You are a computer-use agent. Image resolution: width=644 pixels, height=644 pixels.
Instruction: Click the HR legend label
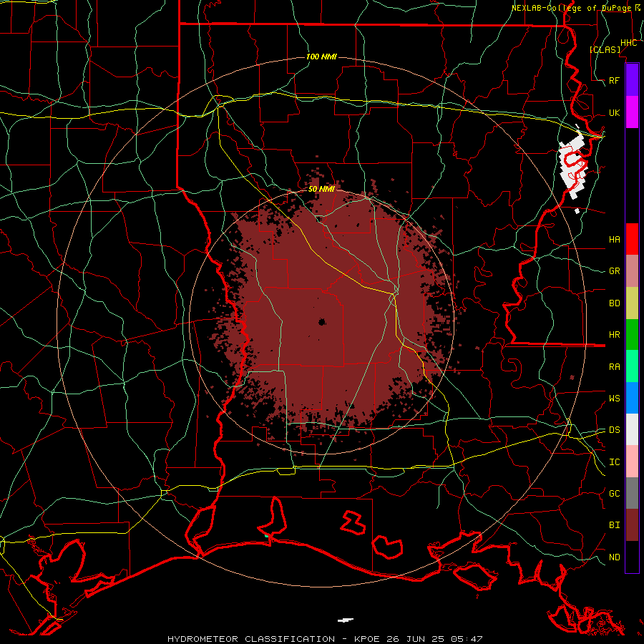click(x=614, y=334)
